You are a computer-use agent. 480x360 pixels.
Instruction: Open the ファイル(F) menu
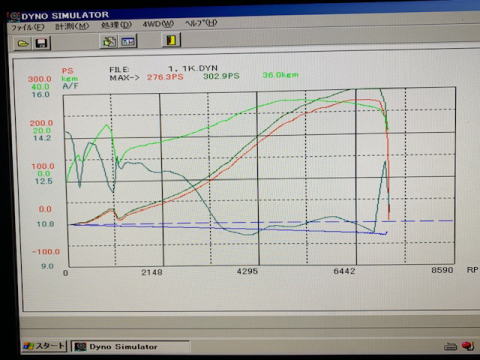(x=28, y=27)
